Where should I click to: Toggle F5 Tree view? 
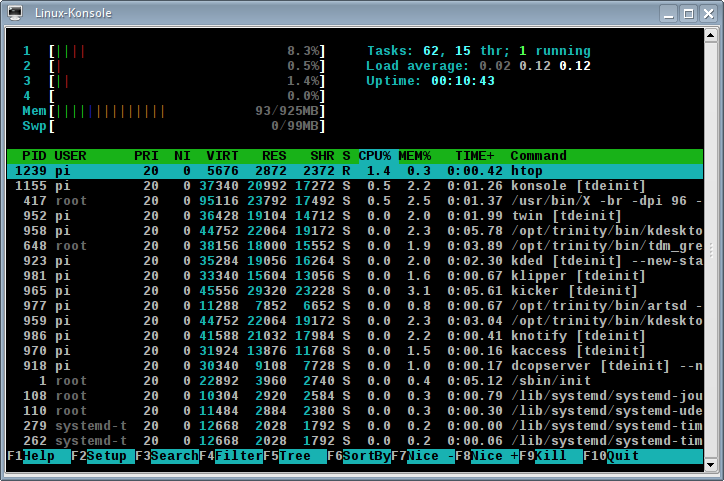[x=295, y=456]
